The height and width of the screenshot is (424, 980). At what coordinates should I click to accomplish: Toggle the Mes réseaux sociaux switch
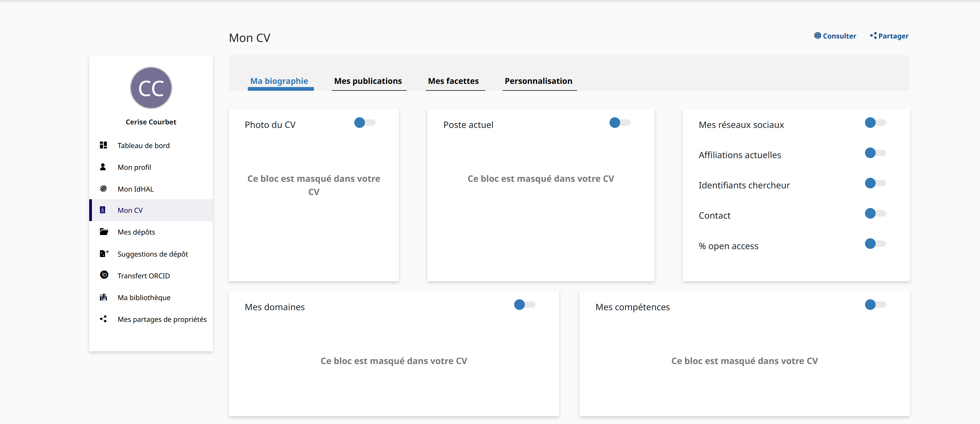pos(875,122)
